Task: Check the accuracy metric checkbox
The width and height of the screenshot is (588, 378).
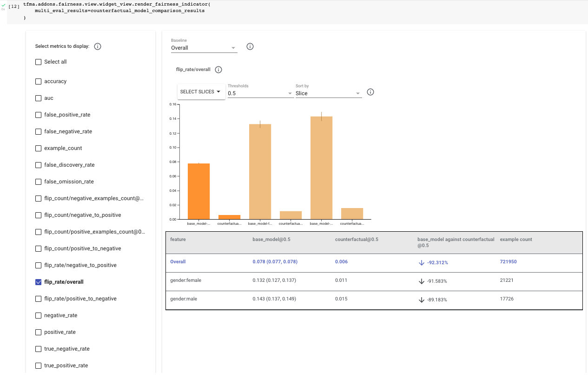Action: 39,81
